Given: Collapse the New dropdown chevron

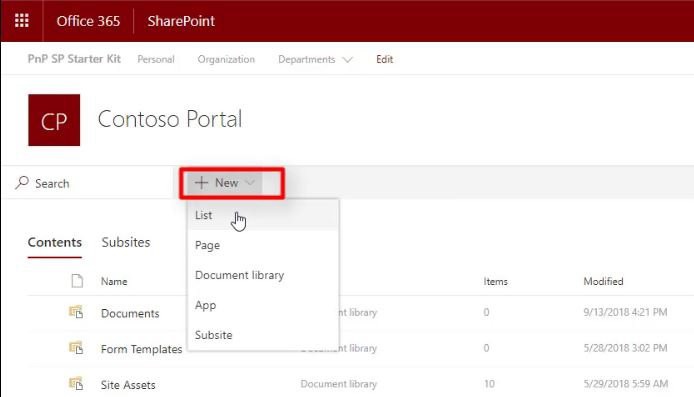Looking at the screenshot, I should (250, 182).
